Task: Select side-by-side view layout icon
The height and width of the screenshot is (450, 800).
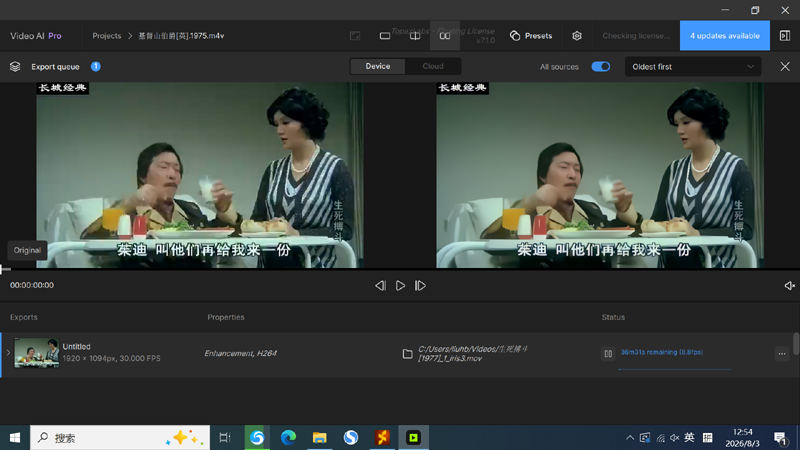Action: (x=445, y=36)
